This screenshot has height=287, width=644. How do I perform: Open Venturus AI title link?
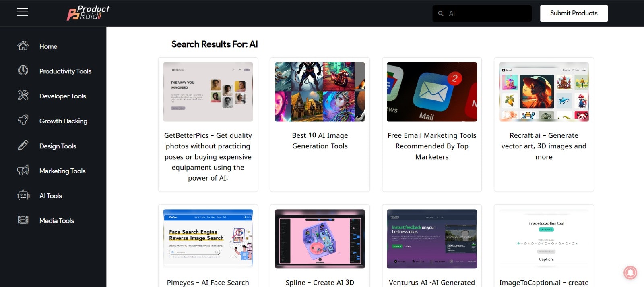click(432, 283)
